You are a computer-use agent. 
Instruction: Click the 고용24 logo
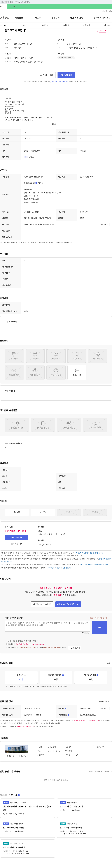click(4, 18)
